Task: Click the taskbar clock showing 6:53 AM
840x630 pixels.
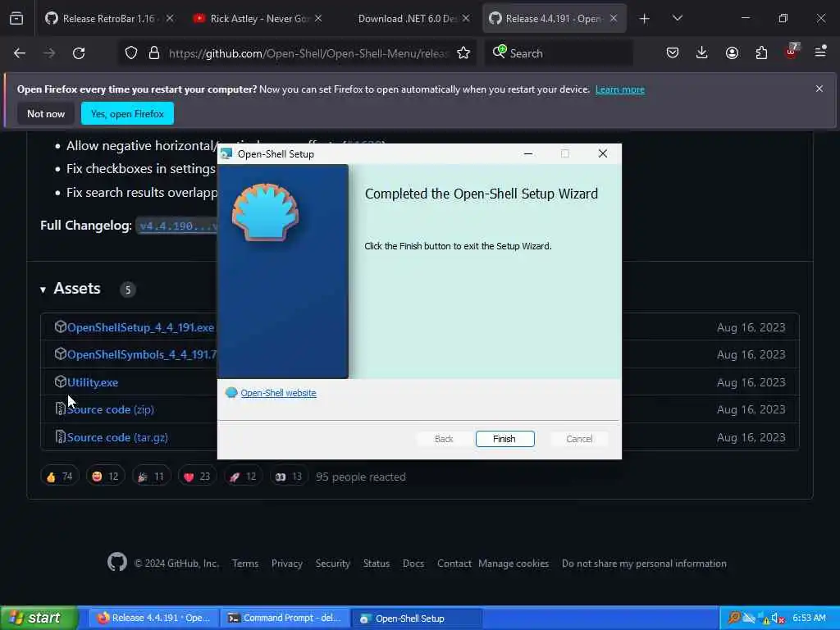Action: click(809, 619)
